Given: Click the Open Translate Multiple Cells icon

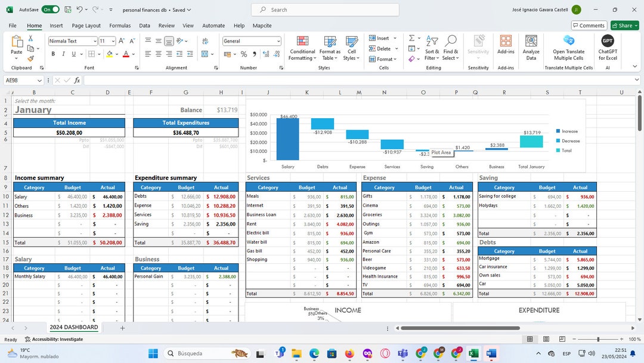Looking at the screenshot, I should (x=568, y=48).
